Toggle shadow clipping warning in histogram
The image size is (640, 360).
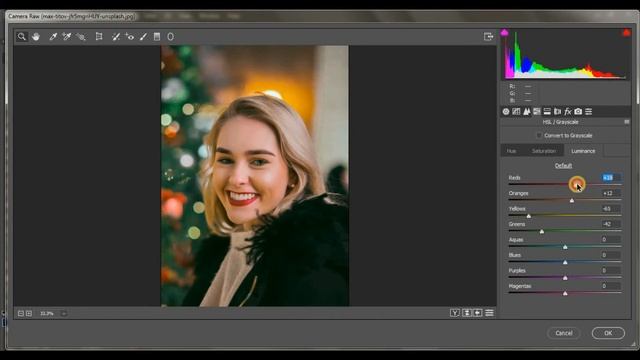504,33
